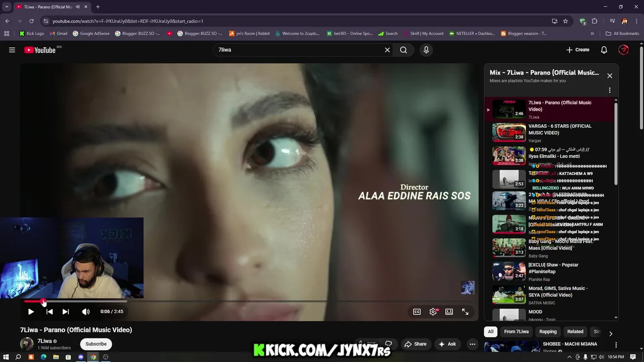This screenshot has height=362, width=644.
Task: Play Baby Gang - Mocro Mafia from the mix
Action: (x=551, y=248)
